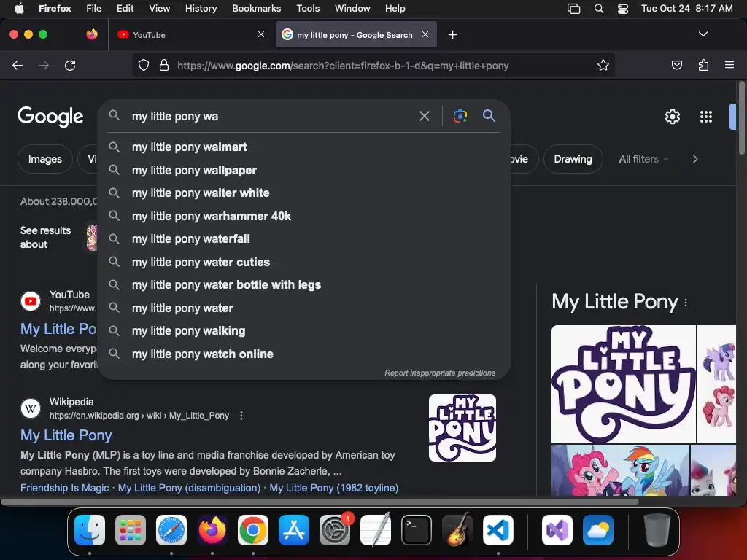Open Friendship Is Magic sublink
This screenshot has width=747, height=560.
(x=65, y=488)
